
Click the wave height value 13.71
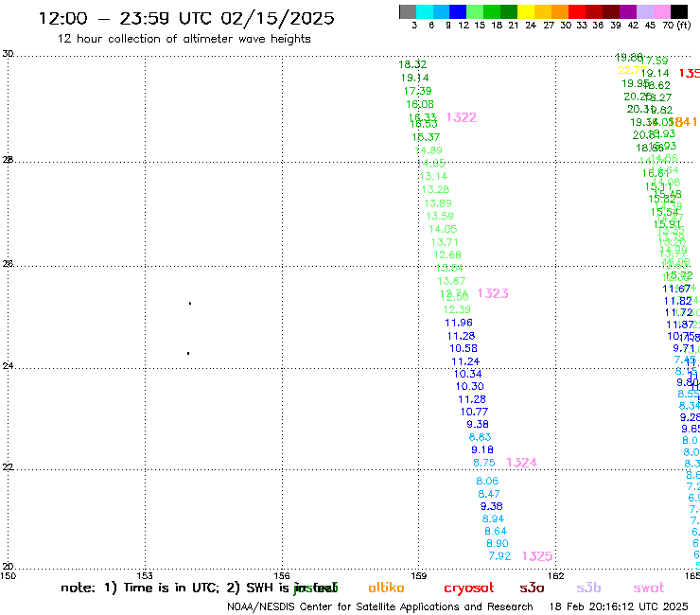coord(445,242)
